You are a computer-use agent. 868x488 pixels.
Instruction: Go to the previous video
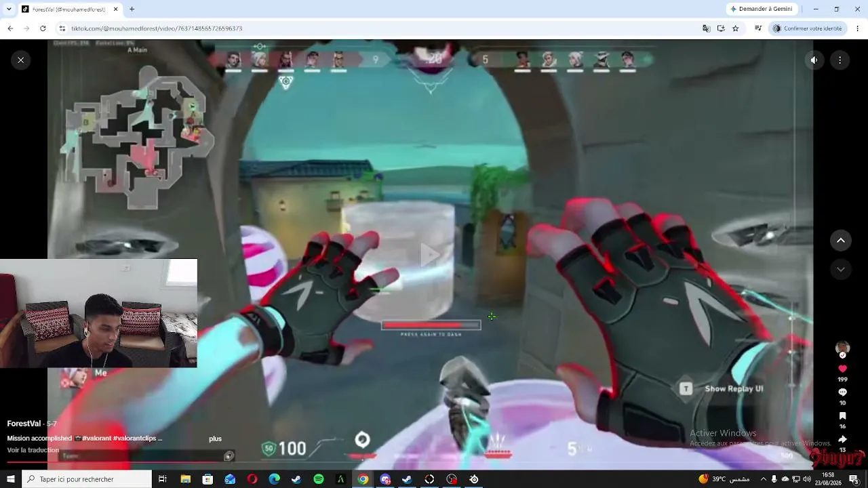pyautogui.click(x=841, y=241)
